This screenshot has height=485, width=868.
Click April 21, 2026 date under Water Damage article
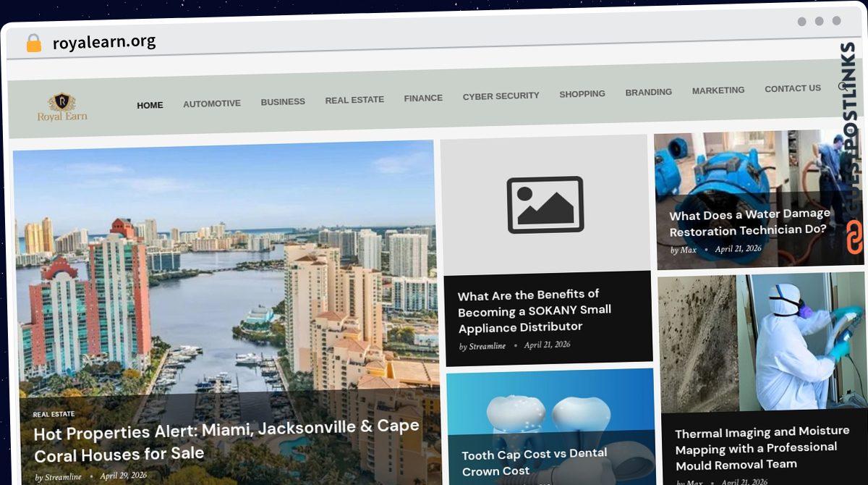click(739, 248)
